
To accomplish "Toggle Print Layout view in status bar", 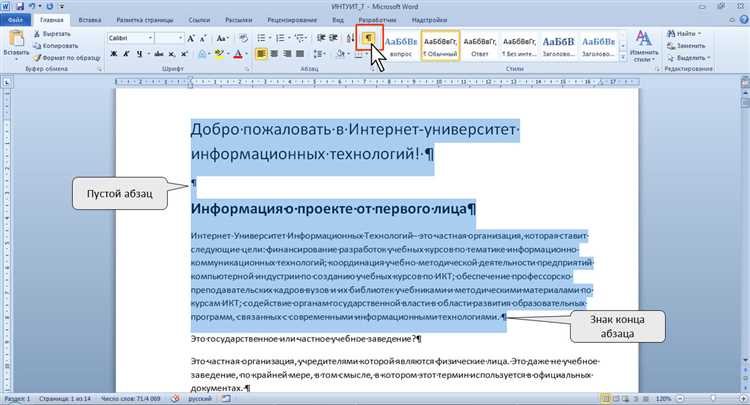I will [x=606, y=399].
